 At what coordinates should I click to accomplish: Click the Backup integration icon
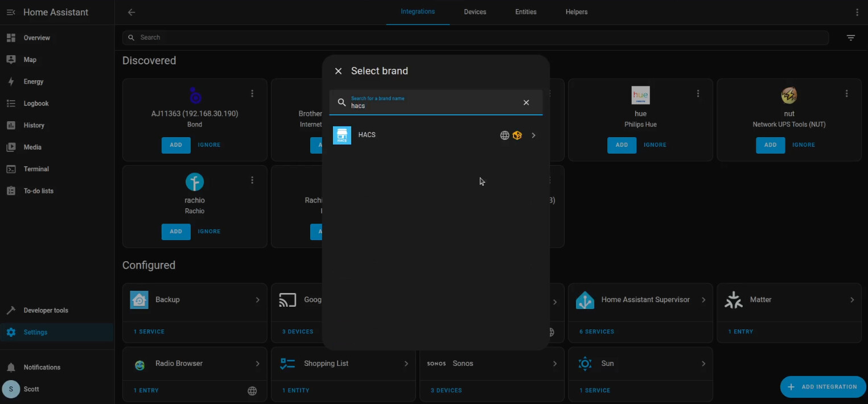coord(139,300)
